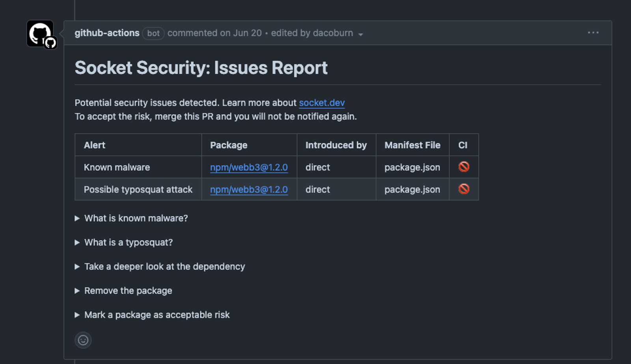Click blocked CI icon in typosquat attack row
This screenshot has width=631, height=364.
[464, 189]
